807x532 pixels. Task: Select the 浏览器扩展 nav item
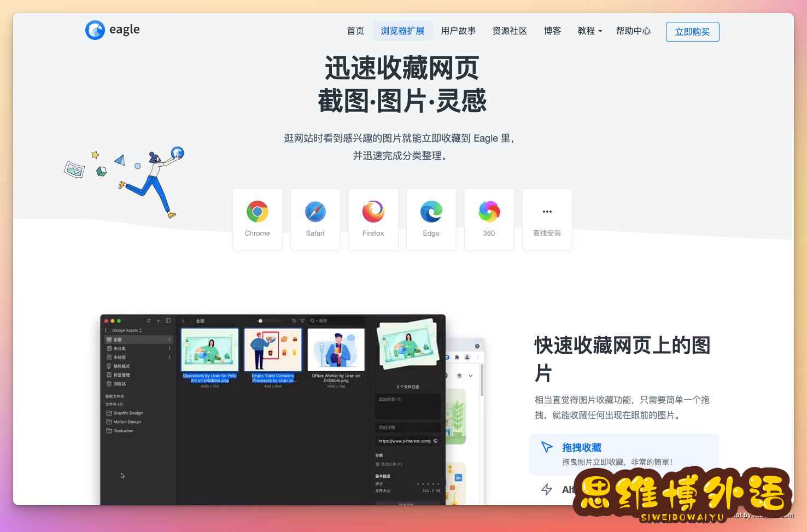click(403, 31)
